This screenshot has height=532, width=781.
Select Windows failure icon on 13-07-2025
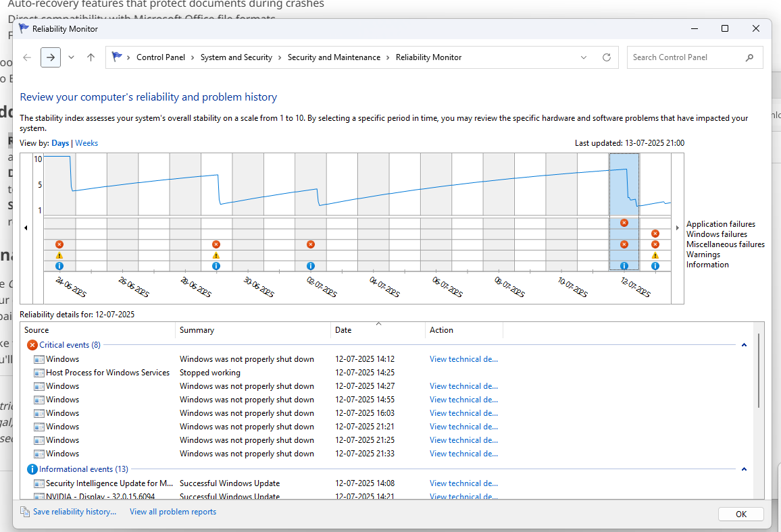(655, 234)
